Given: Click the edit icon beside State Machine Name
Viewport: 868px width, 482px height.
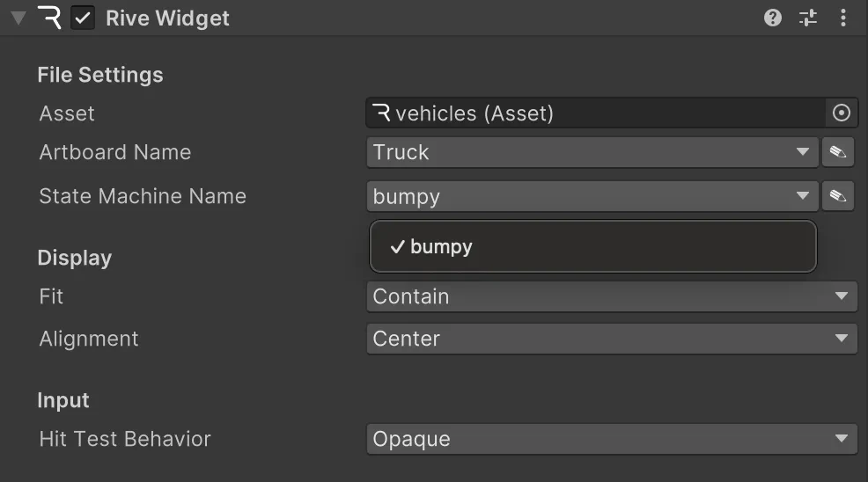Looking at the screenshot, I should pyautogui.click(x=838, y=196).
